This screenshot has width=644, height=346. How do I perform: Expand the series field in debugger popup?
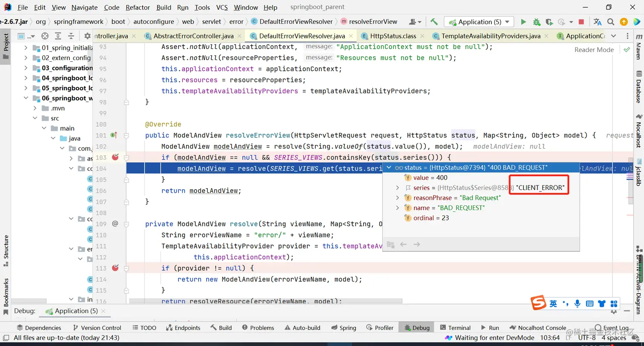tap(397, 187)
